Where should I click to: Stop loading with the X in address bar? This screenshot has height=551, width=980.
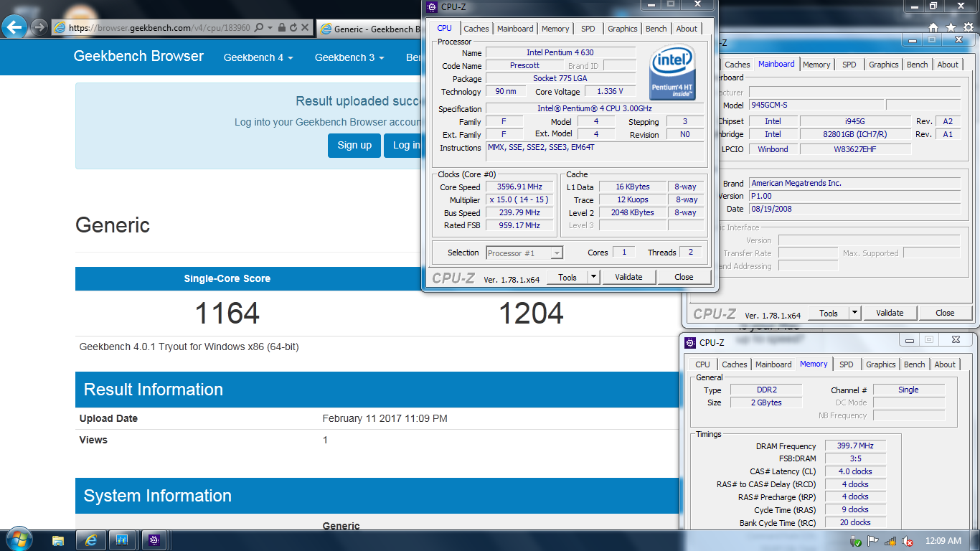[305, 27]
